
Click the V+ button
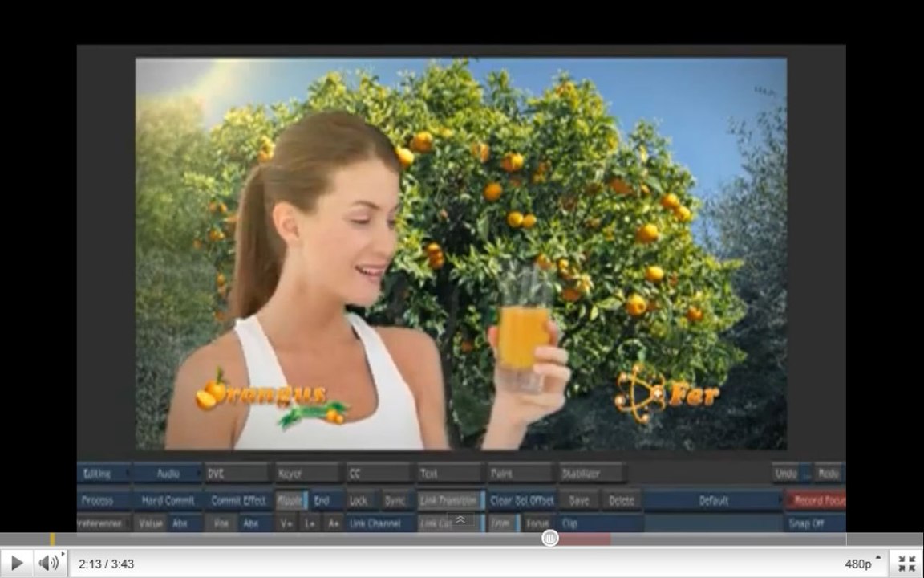pyautogui.click(x=286, y=523)
